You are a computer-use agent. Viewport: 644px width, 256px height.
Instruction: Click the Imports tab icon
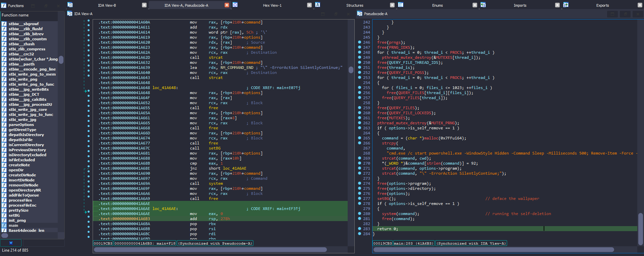(x=483, y=5)
